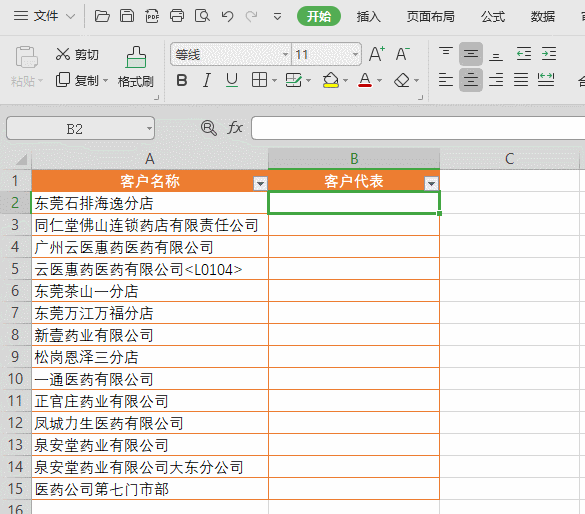The image size is (585, 514).
Task: Click the 格式刷 format painter
Action: (x=136, y=67)
